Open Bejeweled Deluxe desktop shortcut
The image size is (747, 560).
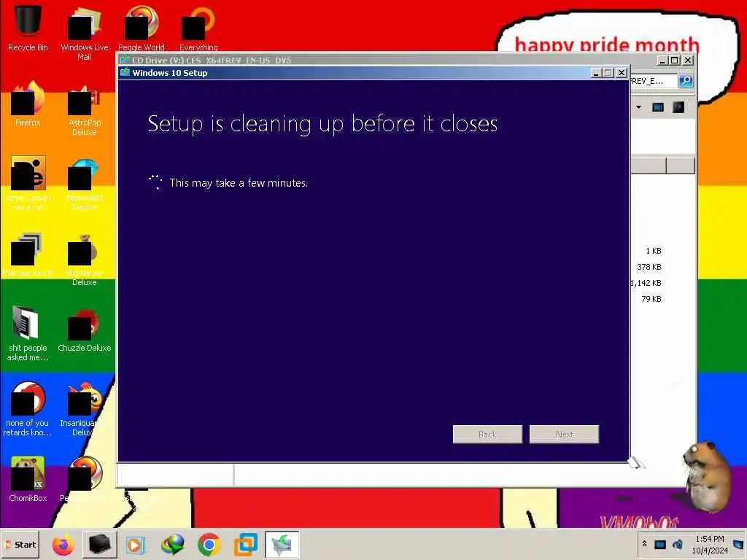[85, 184]
